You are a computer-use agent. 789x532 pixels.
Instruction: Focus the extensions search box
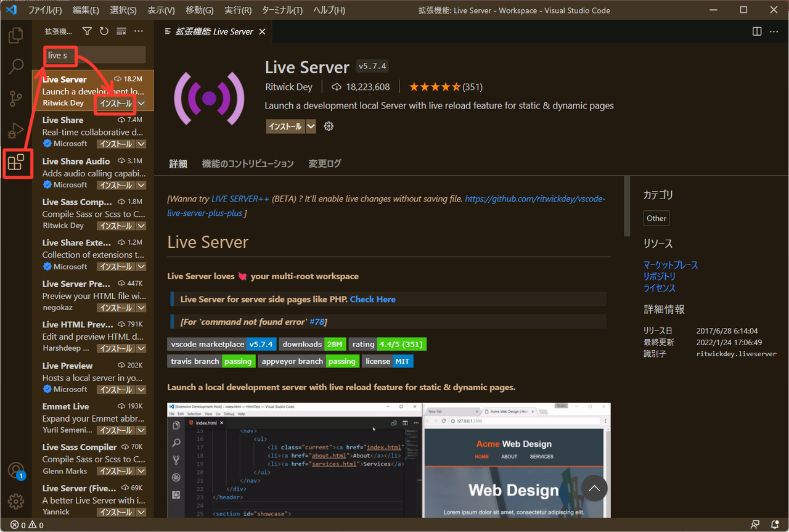[x=94, y=55]
